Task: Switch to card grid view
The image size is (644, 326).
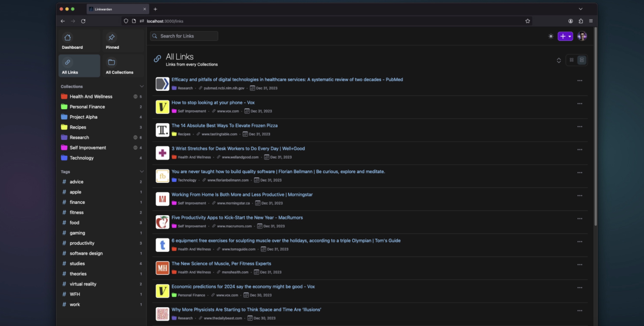Action: point(572,60)
